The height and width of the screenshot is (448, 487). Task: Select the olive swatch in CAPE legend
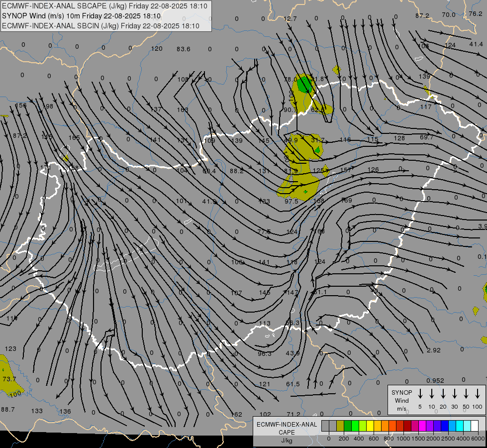(x=340, y=426)
